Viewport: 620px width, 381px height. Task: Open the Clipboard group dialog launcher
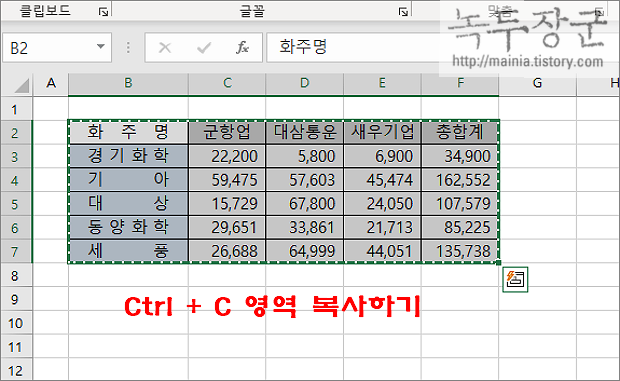pos(103,12)
